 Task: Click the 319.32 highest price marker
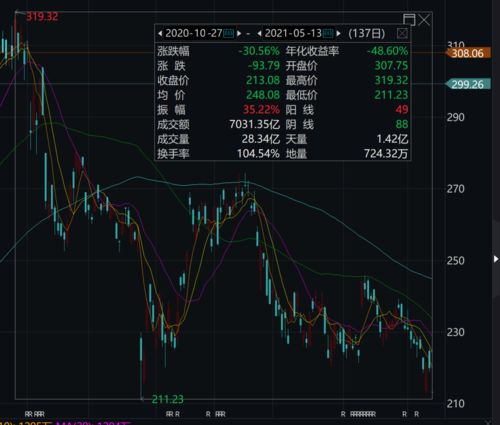(42, 16)
